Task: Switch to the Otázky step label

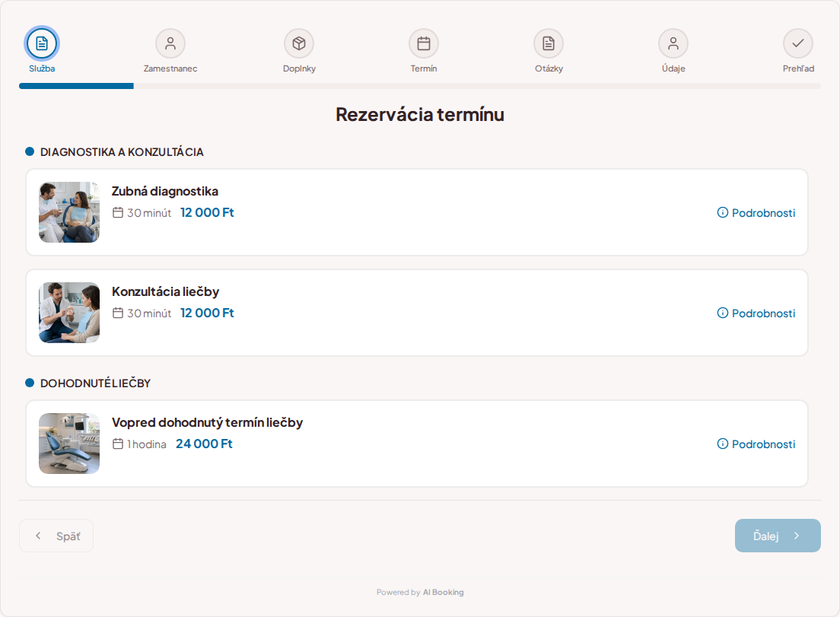Action: (x=549, y=68)
